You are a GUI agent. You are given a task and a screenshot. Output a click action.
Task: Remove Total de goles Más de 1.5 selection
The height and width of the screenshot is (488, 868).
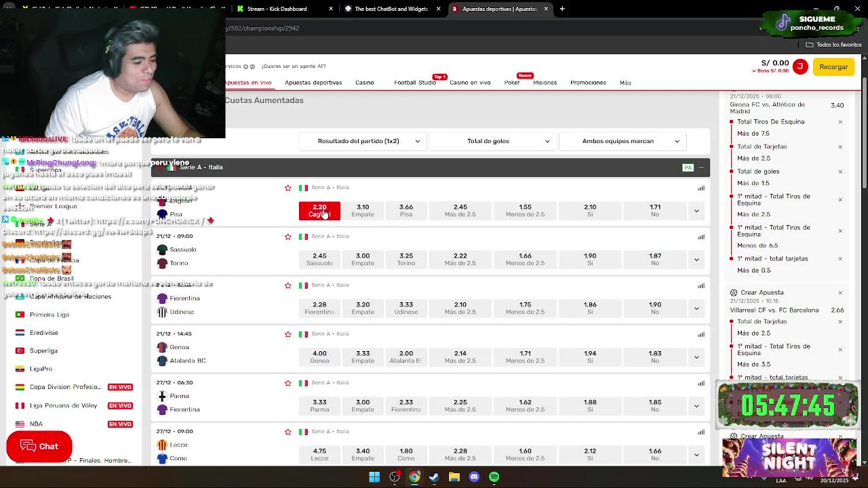[840, 171]
